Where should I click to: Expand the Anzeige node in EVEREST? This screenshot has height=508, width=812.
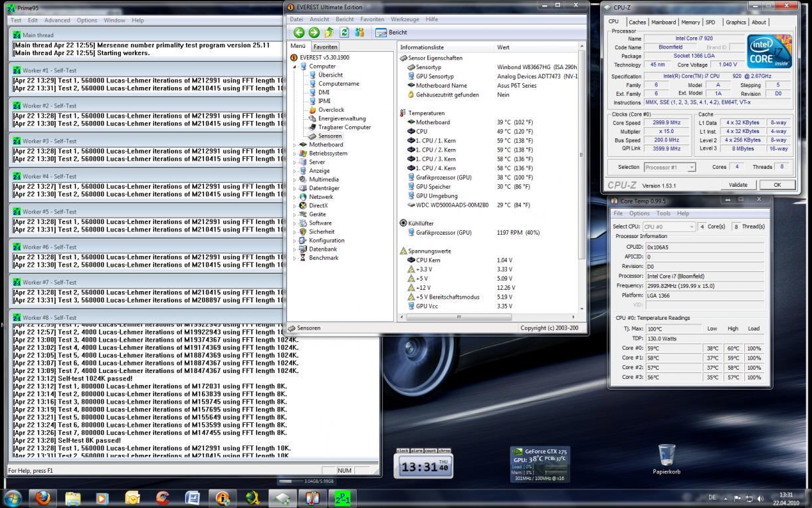pos(295,170)
